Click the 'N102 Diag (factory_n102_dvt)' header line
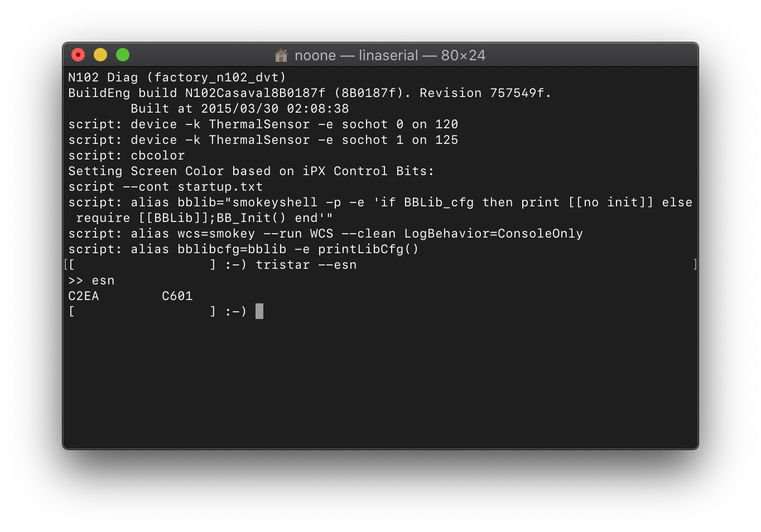Viewport: 761px width, 532px height. pyautogui.click(x=177, y=78)
